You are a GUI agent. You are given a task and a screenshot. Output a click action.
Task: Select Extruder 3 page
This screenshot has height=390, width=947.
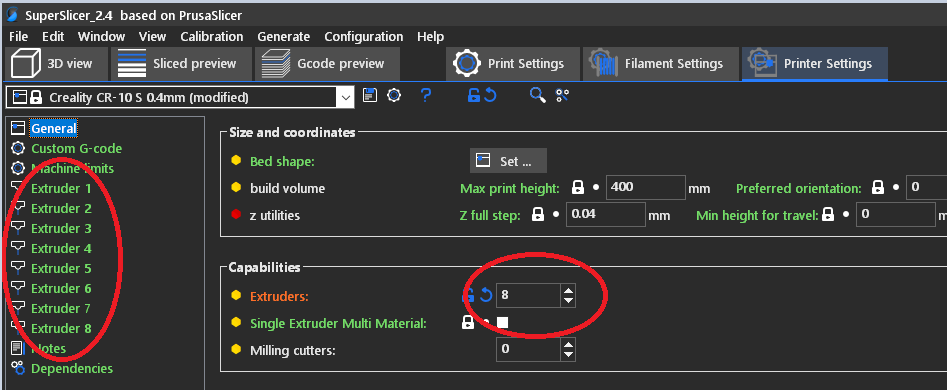[x=62, y=228]
